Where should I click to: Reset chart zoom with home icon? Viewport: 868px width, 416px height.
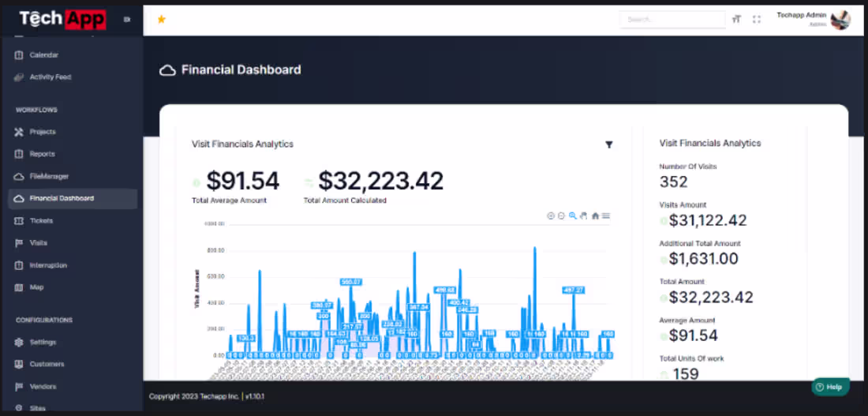click(596, 216)
